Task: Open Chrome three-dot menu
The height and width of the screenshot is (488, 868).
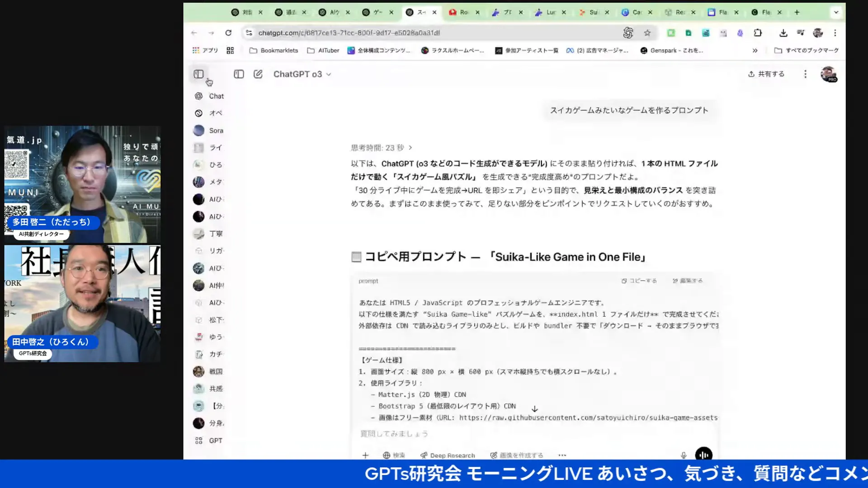Action: (x=835, y=33)
